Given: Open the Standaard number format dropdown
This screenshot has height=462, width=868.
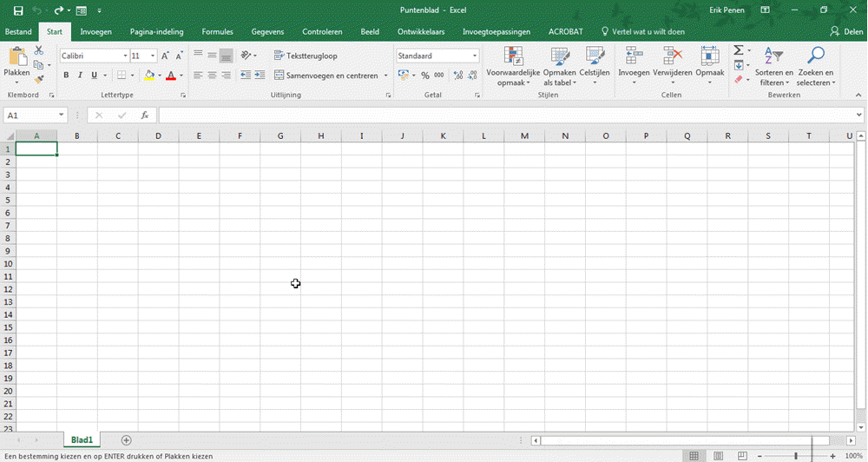Looking at the screenshot, I should point(475,56).
